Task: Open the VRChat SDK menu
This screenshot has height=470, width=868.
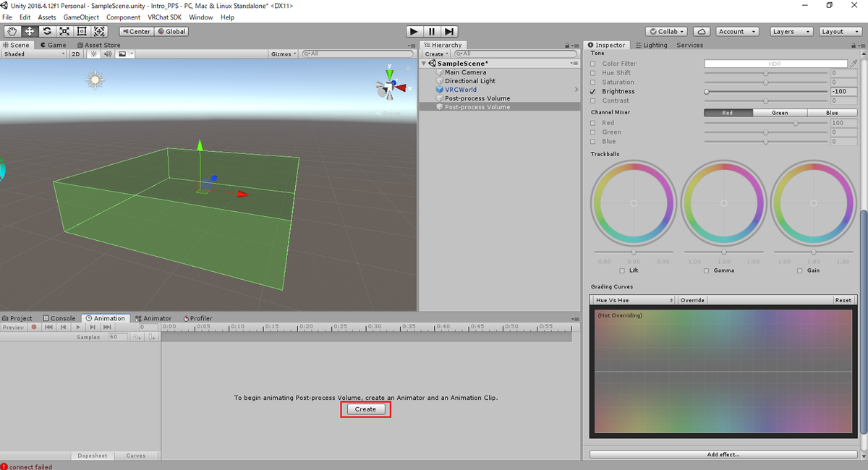Action: (164, 17)
